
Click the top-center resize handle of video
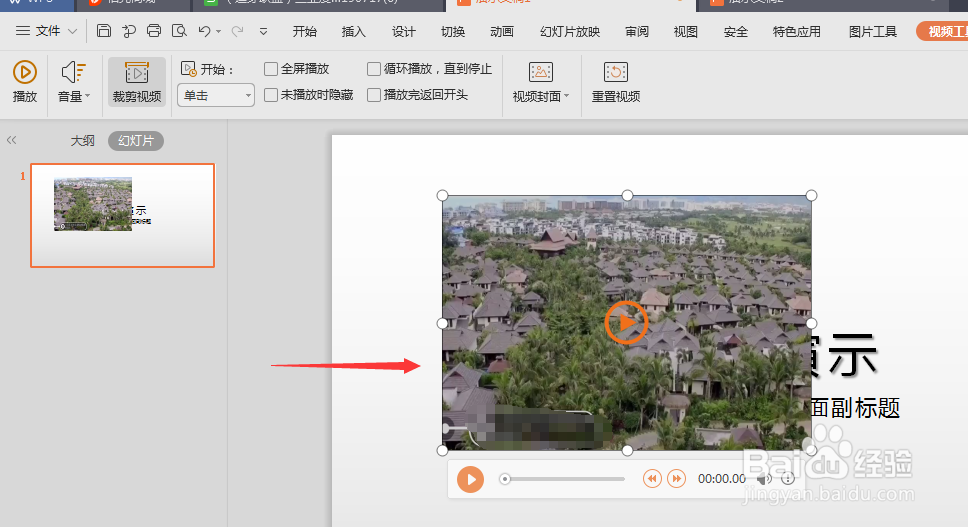627,196
